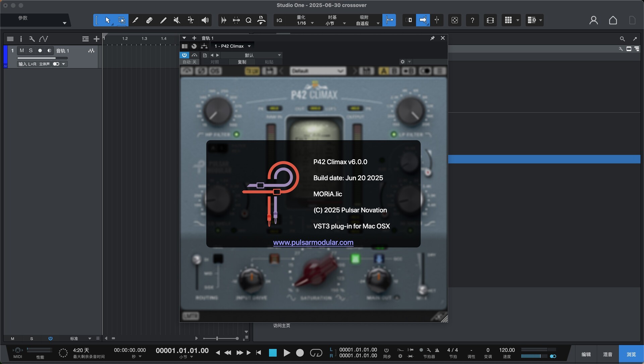This screenshot has width=644, height=364.
Task: Toggle the Snap to grid button
Action: [389, 20]
